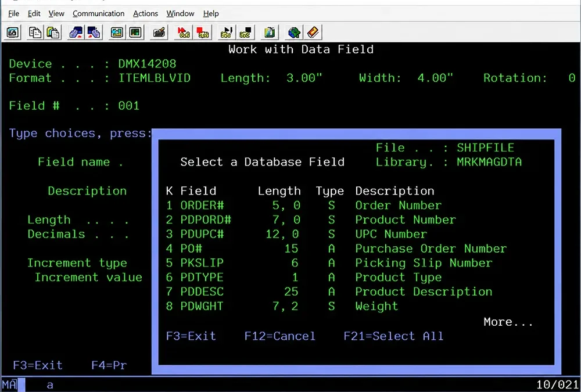
Task: Click the Increment value label
Action: click(x=88, y=278)
